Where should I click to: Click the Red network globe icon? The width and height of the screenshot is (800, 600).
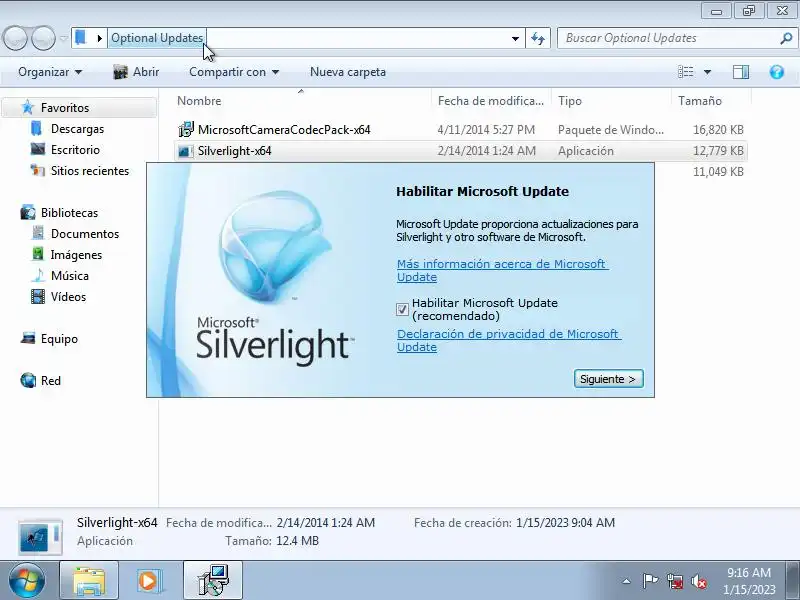(28, 380)
